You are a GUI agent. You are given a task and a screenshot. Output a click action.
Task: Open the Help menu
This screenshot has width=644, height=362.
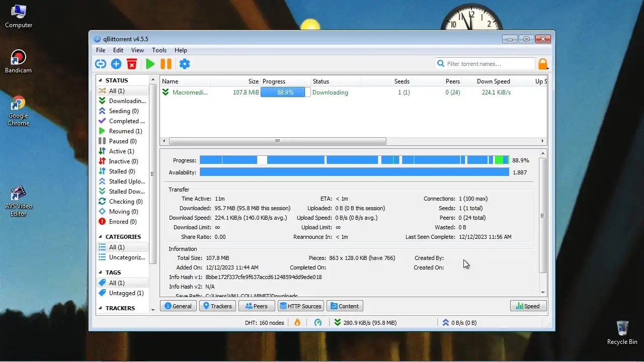[181, 50]
